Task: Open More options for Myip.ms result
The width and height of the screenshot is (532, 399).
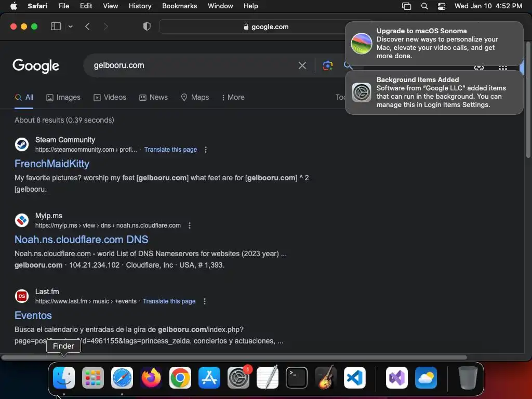Action: tap(190, 225)
